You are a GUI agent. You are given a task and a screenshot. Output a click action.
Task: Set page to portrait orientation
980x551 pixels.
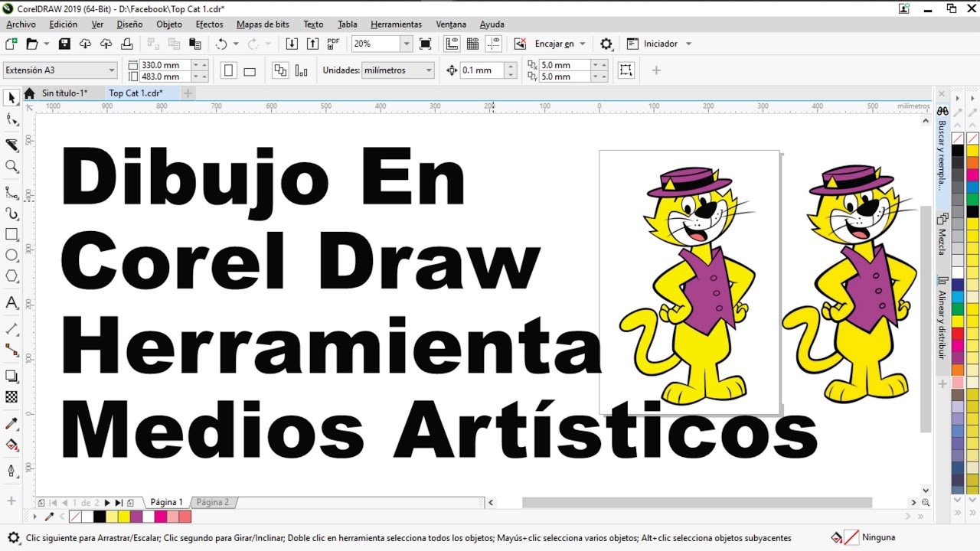coord(228,70)
